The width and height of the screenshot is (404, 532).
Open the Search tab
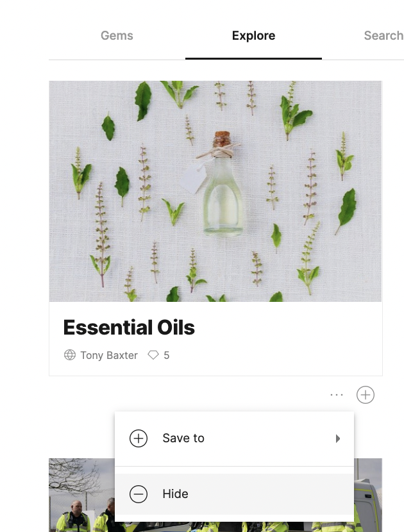pos(383,36)
